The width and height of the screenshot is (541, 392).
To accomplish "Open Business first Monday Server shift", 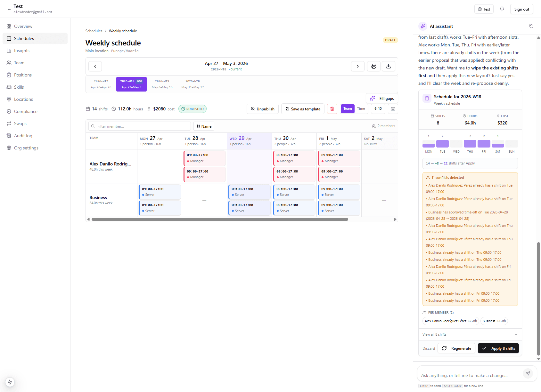I will [160, 192].
